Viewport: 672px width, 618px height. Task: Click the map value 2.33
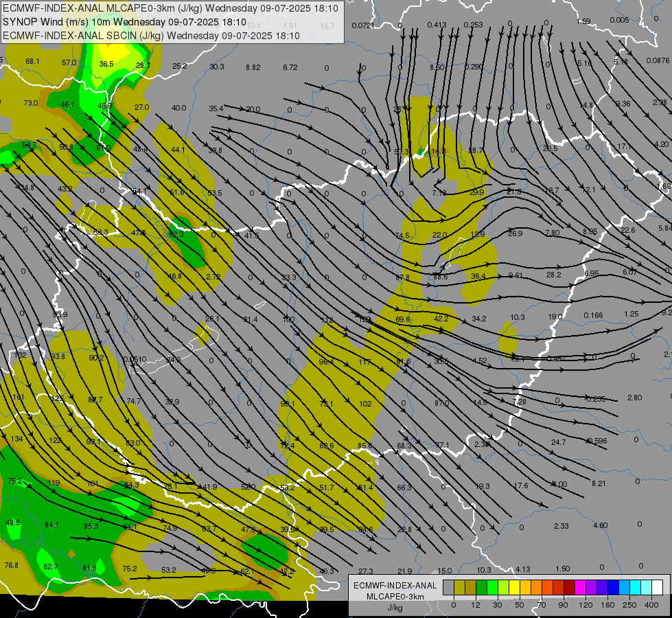[561, 526]
